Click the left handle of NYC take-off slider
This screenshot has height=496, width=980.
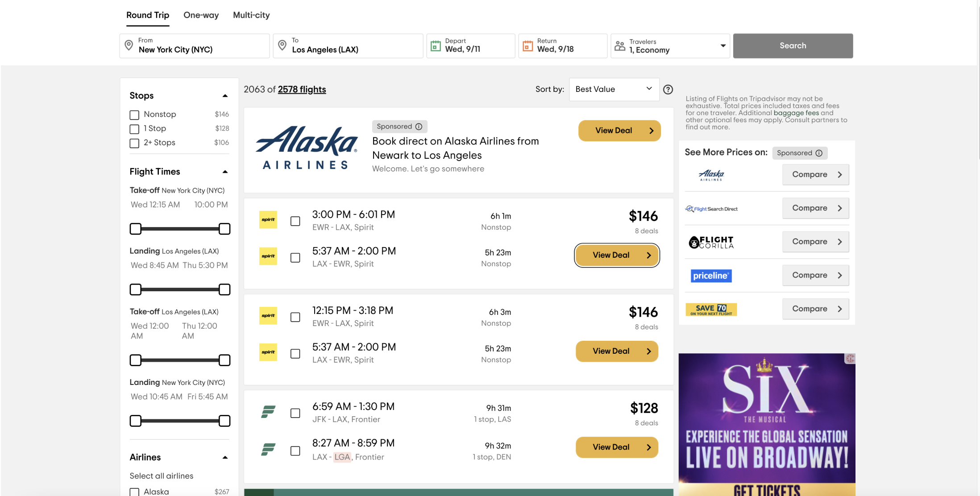click(135, 229)
